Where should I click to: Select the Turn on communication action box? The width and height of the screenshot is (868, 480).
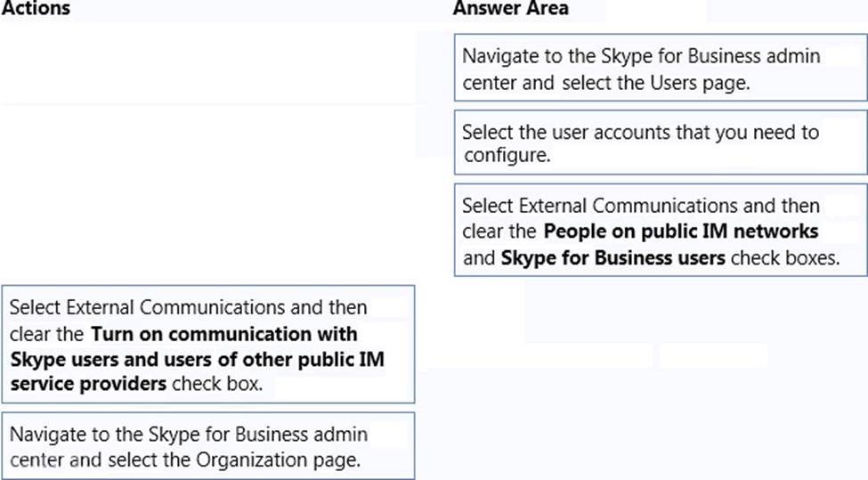point(208,345)
